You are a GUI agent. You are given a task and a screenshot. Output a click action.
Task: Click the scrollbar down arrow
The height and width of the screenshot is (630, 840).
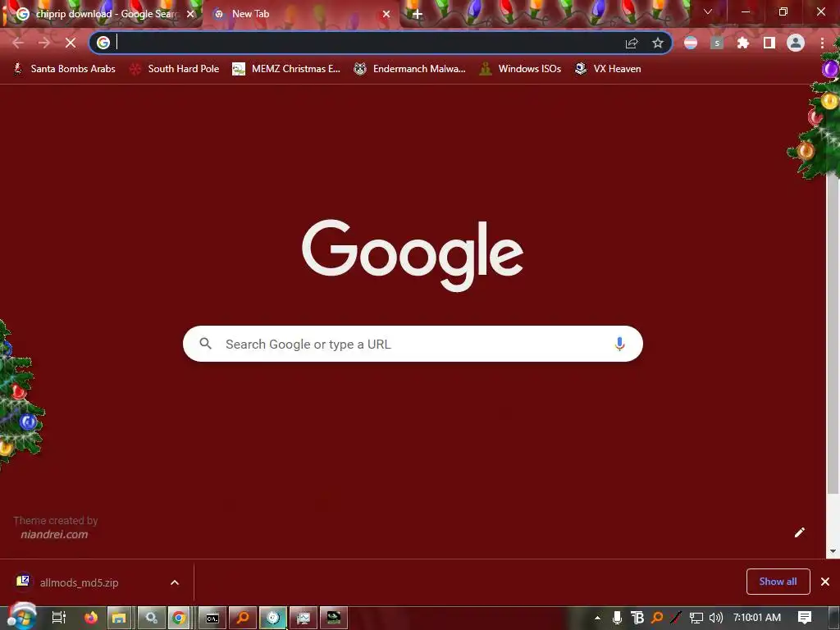pos(833,551)
